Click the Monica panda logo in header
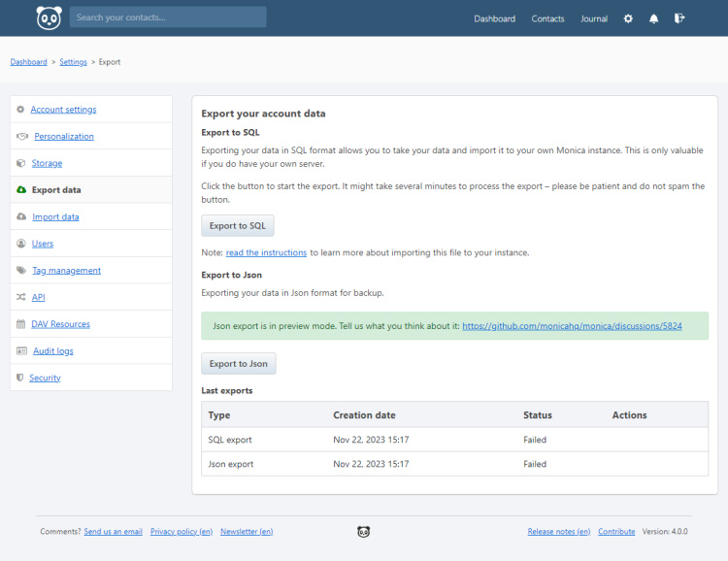 [x=49, y=17]
